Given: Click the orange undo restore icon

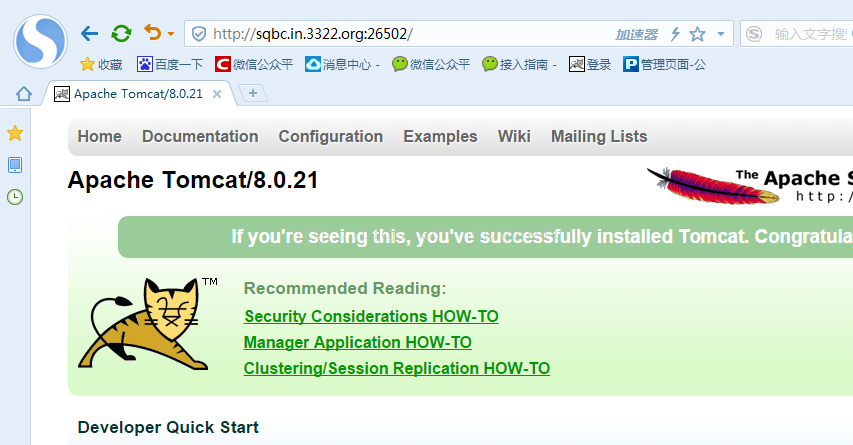Looking at the screenshot, I should click(152, 33).
